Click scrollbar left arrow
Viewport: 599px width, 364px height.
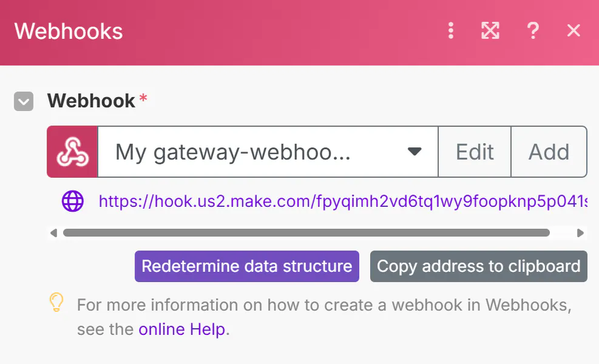point(53,232)
